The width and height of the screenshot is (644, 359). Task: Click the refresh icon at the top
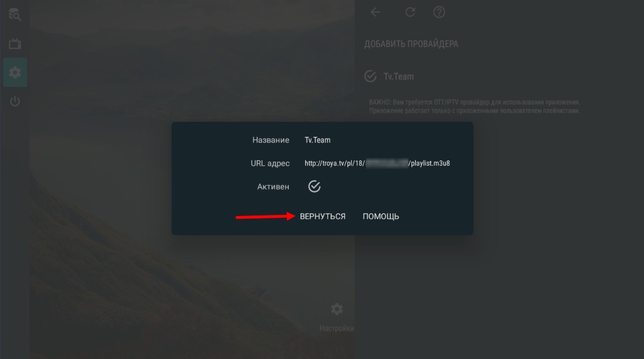click(x=410, y=12)
